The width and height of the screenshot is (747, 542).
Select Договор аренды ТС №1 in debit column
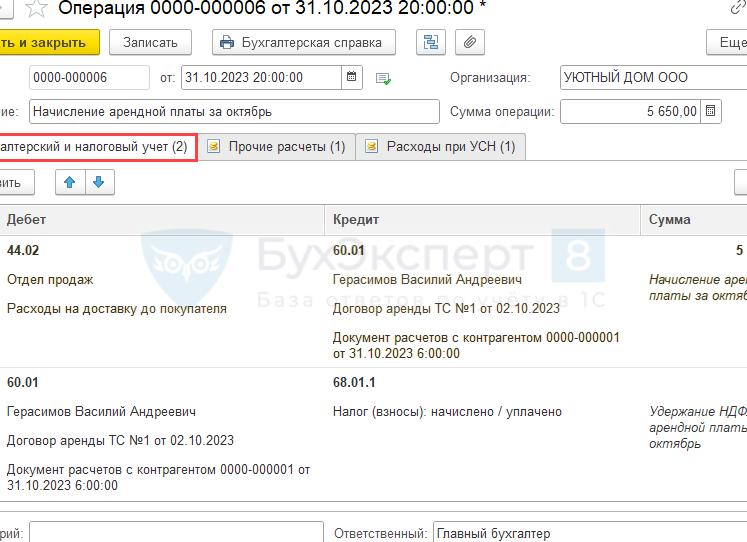point(120,441)
